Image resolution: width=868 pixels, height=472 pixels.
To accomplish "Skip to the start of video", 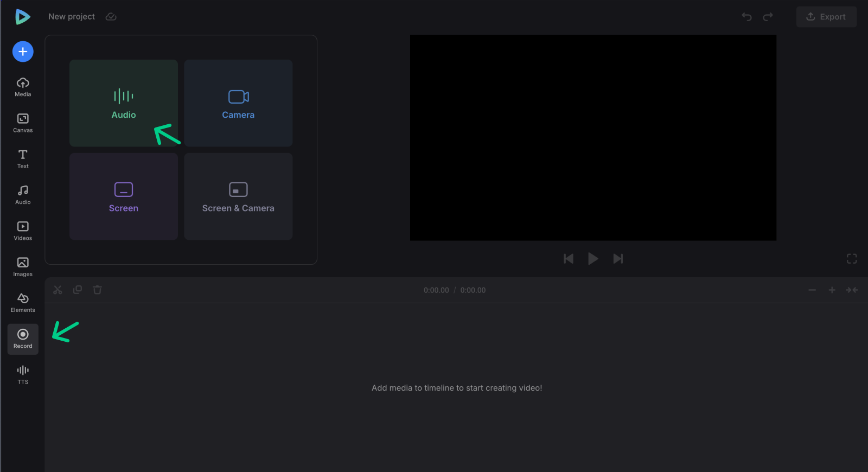I will [569, 259].
